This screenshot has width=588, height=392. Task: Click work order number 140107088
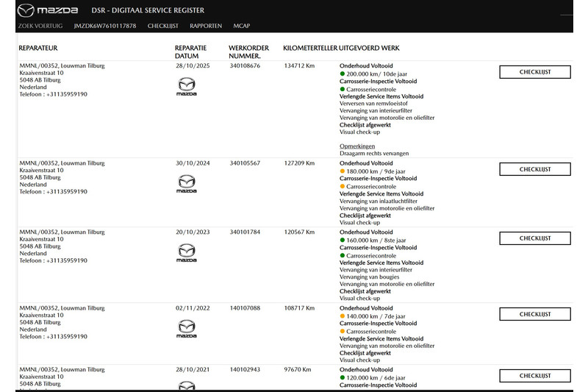point(245,308)
